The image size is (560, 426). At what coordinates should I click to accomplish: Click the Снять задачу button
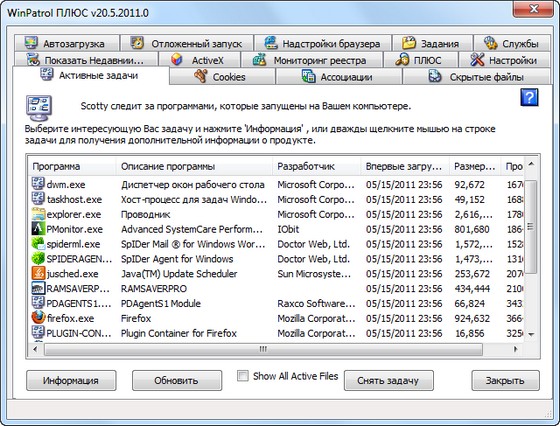coord(389,381)
